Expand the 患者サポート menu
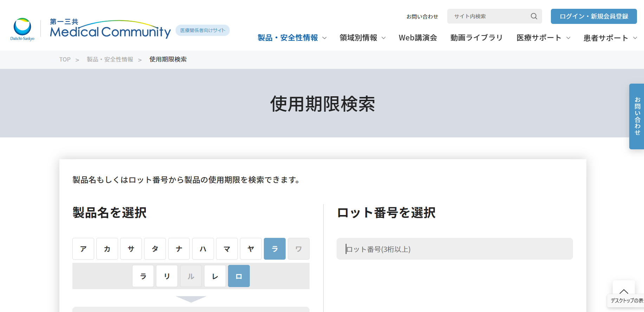Image resolution: width=644 pixels, height=312 pixels. click(x=610, y=38)
